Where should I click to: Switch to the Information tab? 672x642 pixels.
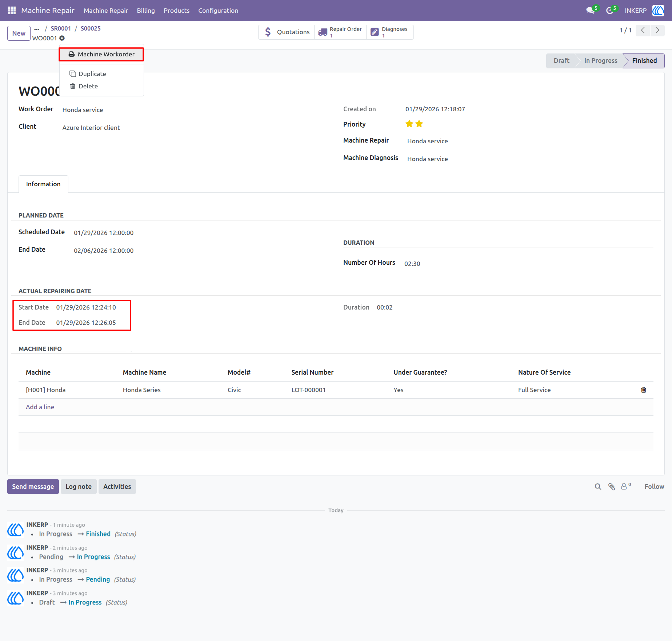click(x=43, y=184)
